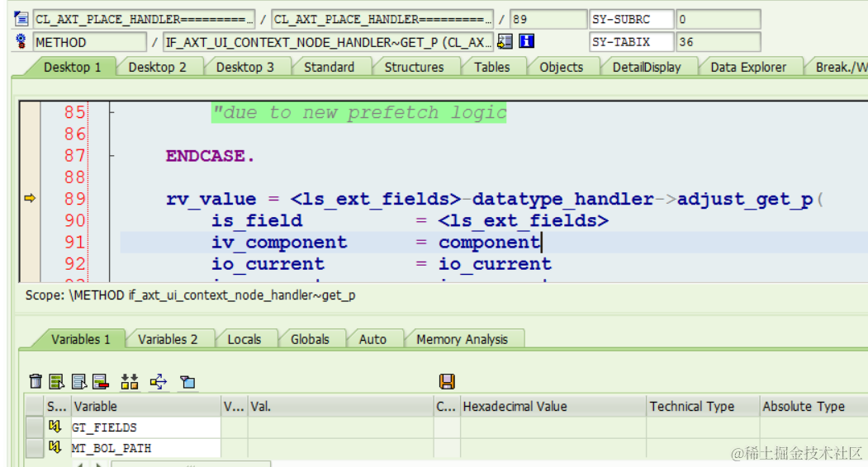Click the MT_BOL_PATH table type icon

pos(55,447)
